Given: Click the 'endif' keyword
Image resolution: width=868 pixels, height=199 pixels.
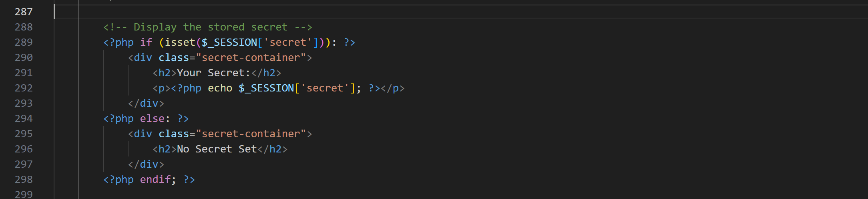Looking at the screenshot, I should pyautogui.click(x=155, y=179).
